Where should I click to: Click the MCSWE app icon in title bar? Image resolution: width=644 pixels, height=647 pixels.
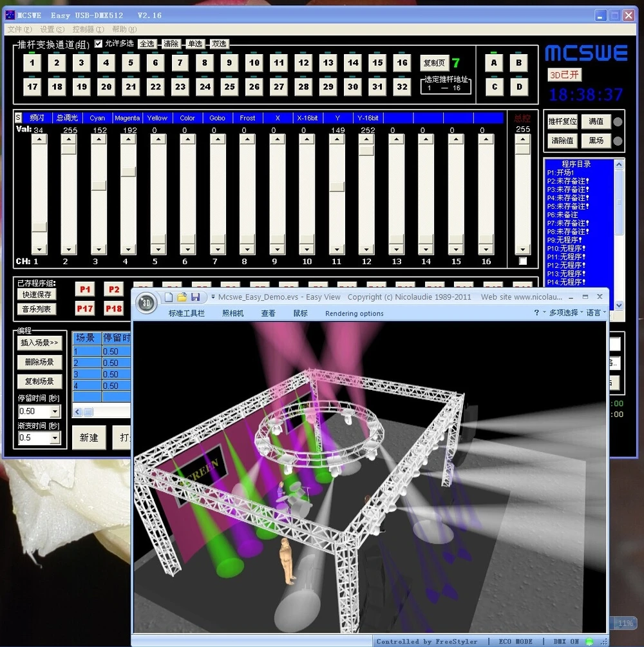pos(10,15)
